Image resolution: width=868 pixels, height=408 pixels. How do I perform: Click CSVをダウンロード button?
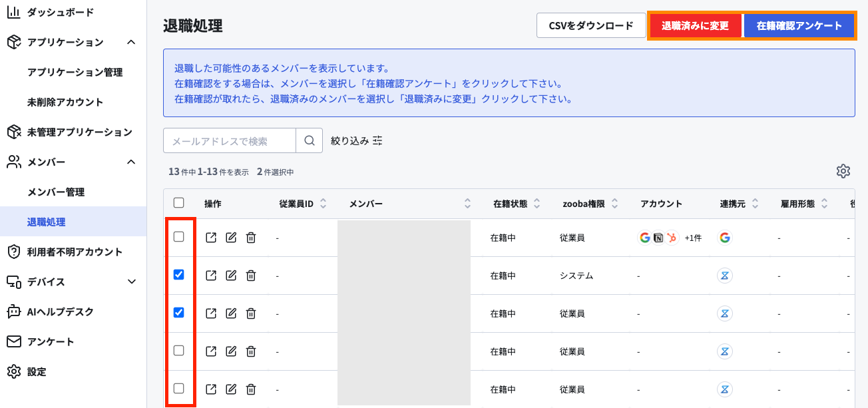(x=591, y=26)
